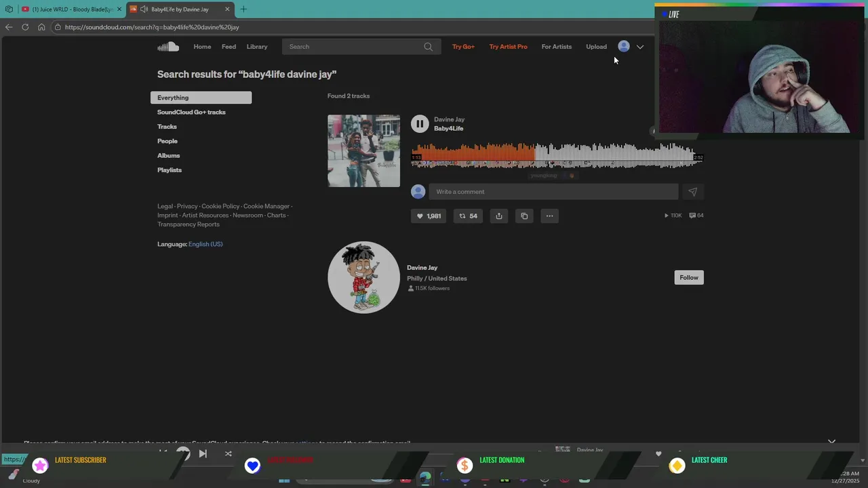Open the Cookie Policy link
868x488 pixels.
[220, 206]
